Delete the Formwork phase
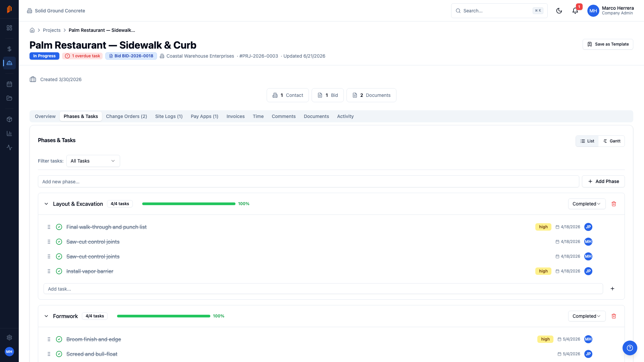Screen dimensions: 644x362 coord(614,316)
